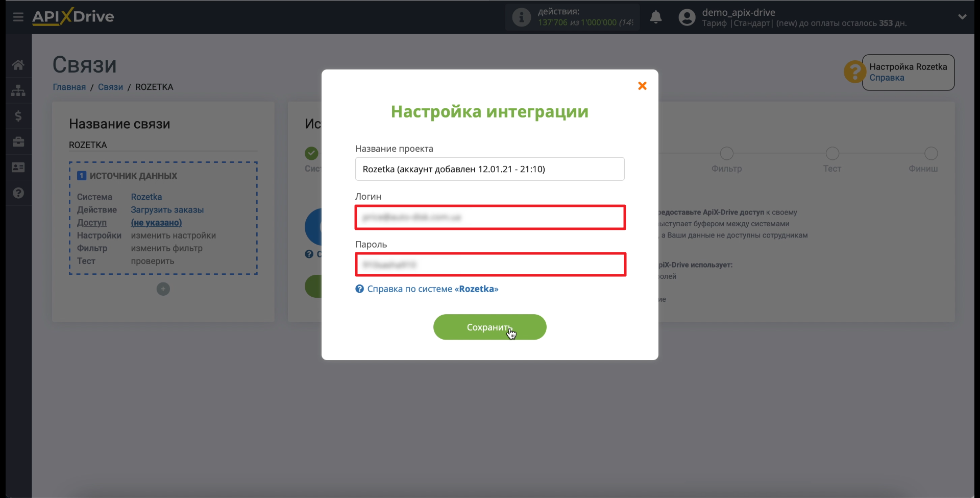Close the integration settings dialog

click(x=642, y=86)
